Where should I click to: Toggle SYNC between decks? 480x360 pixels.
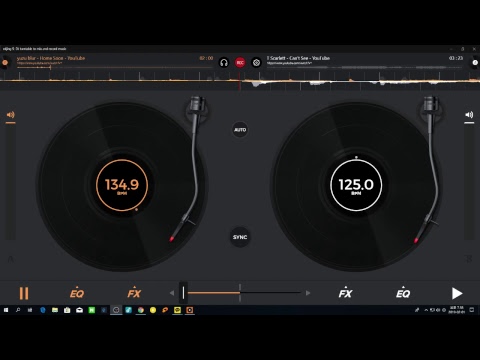pos(240,237)
